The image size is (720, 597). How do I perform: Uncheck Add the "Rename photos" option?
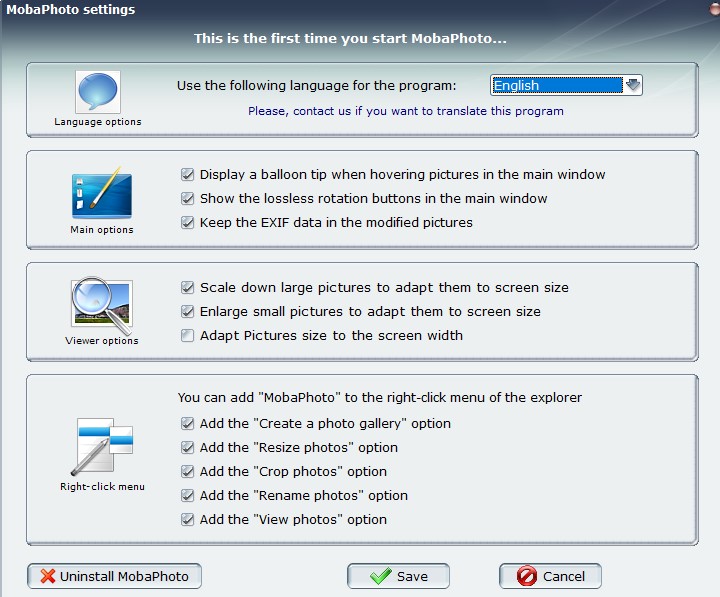pos(187,495)
